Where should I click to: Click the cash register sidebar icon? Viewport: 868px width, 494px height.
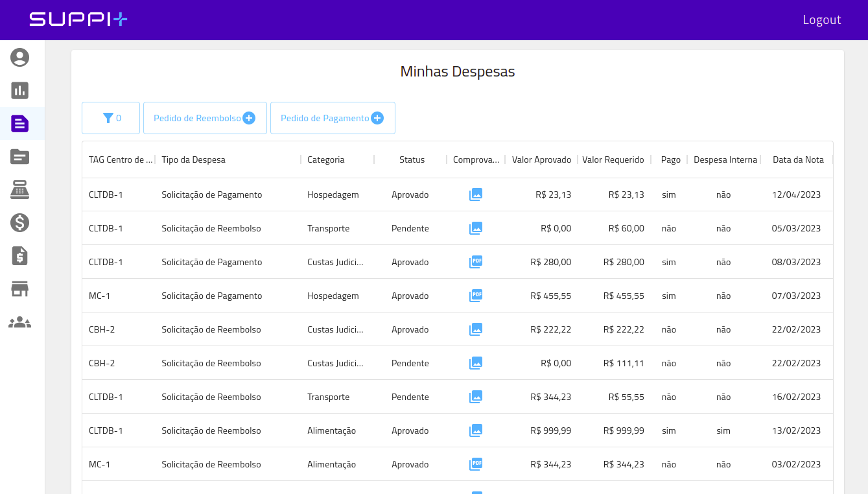click(20, 190)
